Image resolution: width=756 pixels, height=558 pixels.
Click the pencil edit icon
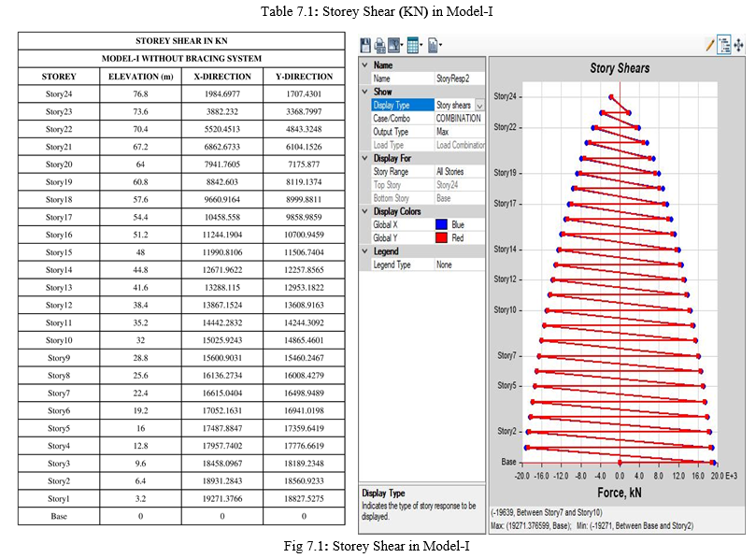pos(709,46)
